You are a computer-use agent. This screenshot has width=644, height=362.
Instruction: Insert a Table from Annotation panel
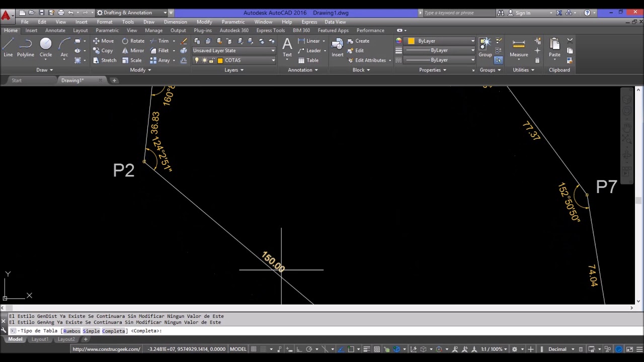[308, 60]
